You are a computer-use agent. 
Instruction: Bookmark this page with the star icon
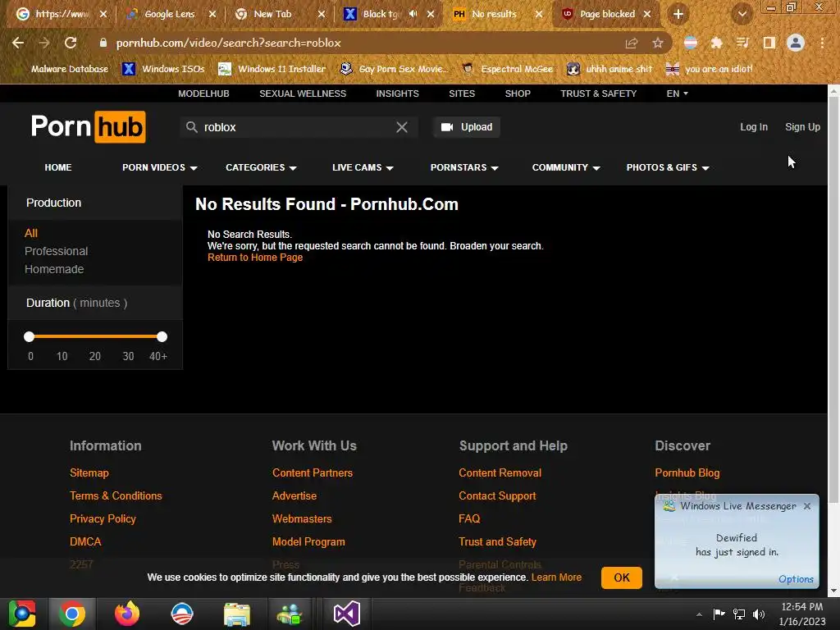pyautogui.click(x=658, y=43)
